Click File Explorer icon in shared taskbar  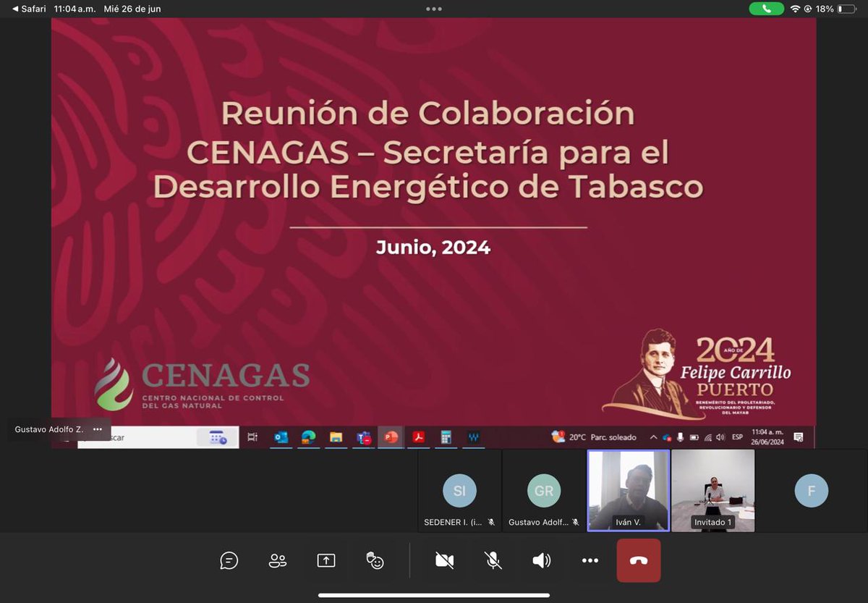tap(336, 437)
